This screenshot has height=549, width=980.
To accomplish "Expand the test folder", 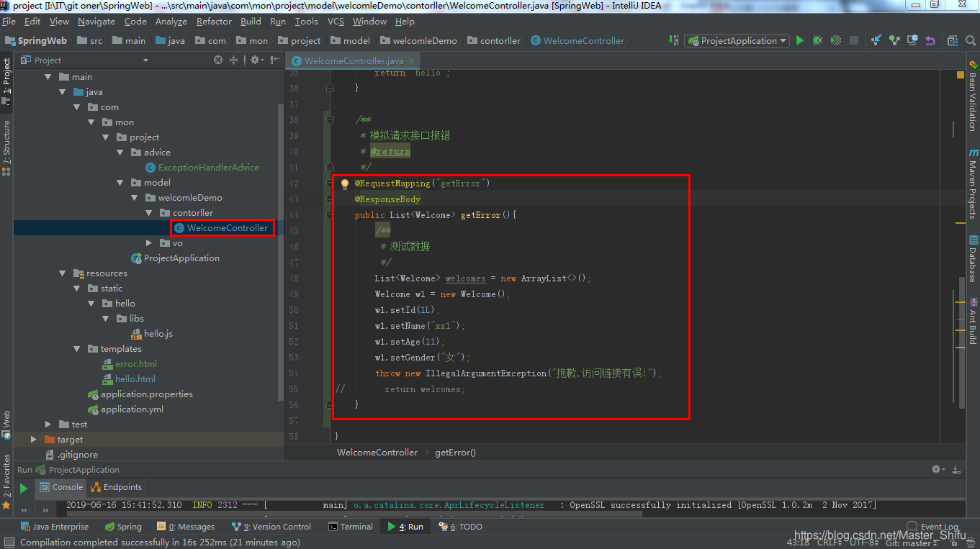I will coord(48,425).
